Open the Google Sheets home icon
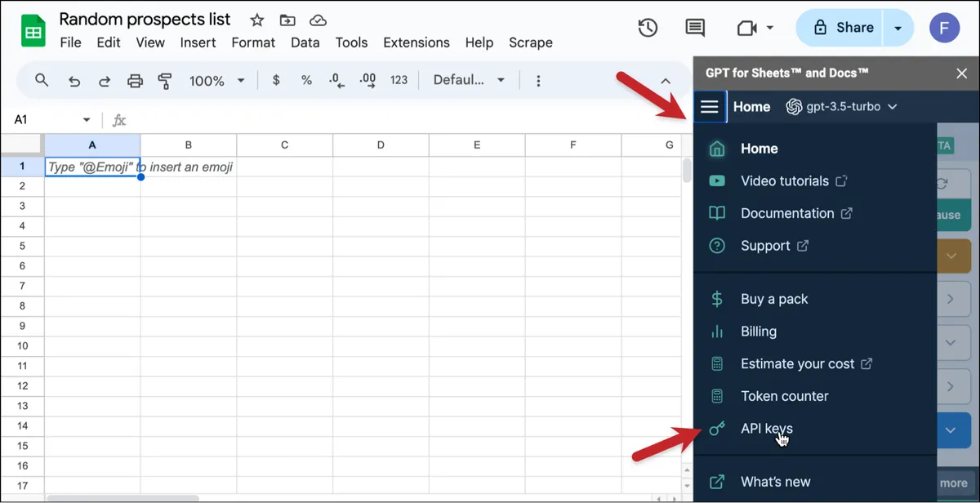 [33, 32]
